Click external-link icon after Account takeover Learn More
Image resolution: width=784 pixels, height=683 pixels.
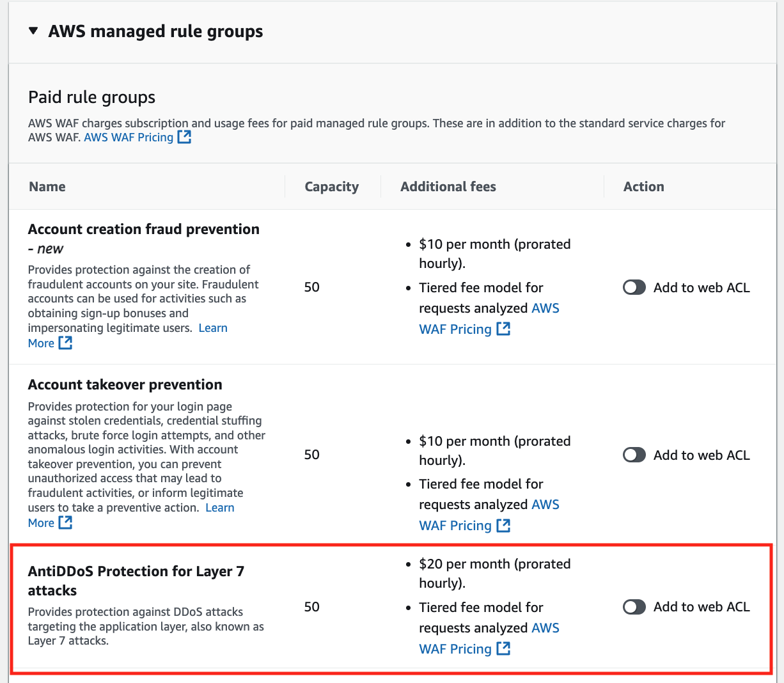pyautogui.click(x=65, y=522)
